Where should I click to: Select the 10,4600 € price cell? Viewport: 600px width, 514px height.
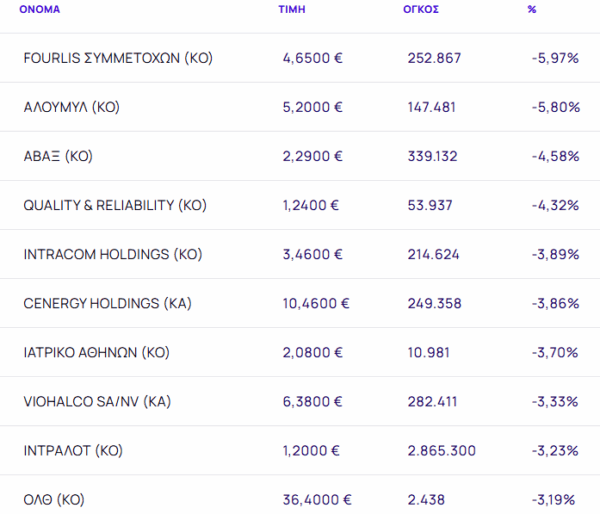[x=316, y=304]
